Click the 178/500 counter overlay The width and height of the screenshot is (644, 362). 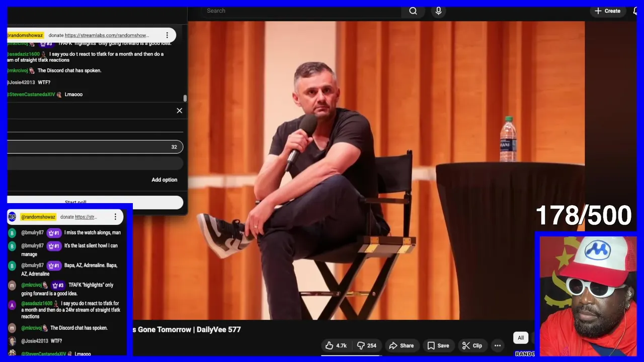(x=584, y=215)
